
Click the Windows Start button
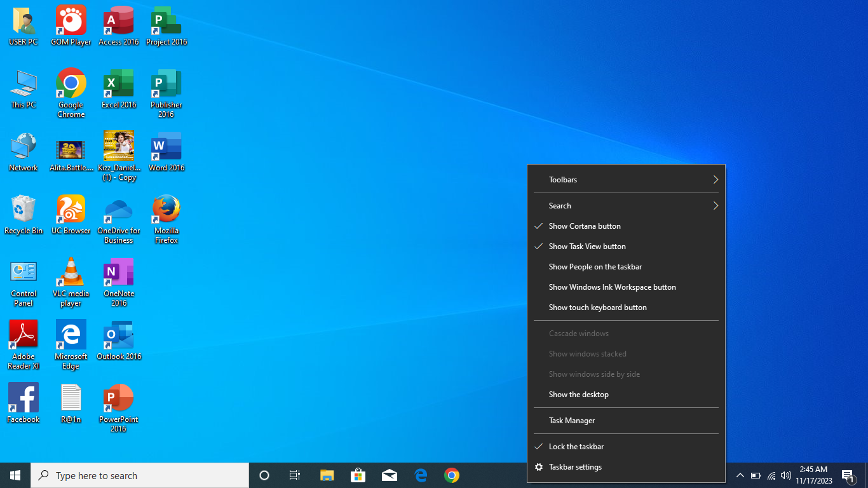[15, 475]
